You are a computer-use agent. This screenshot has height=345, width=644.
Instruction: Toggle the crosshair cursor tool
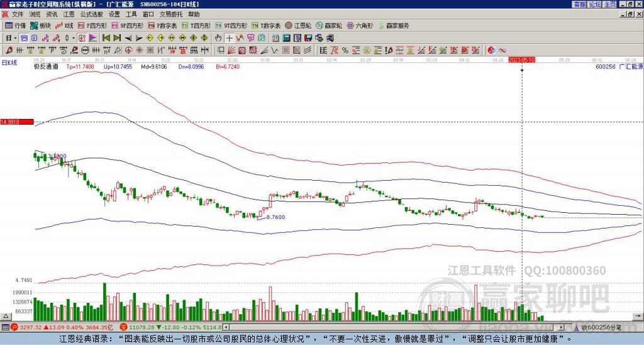coord(229,38)
